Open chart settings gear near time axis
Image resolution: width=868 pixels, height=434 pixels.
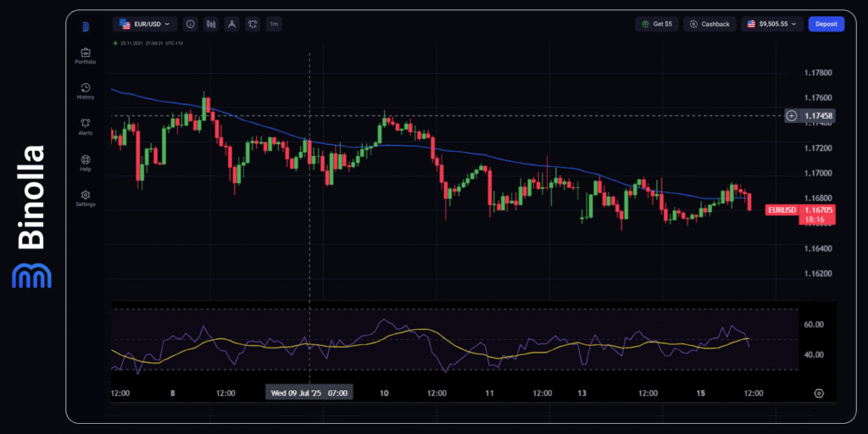(x=819, y=393)
